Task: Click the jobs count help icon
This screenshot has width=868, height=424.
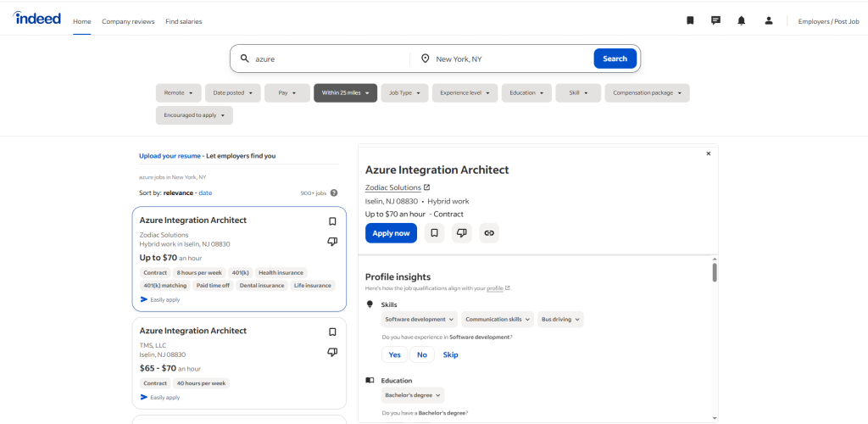Action: tap(334, 193)
